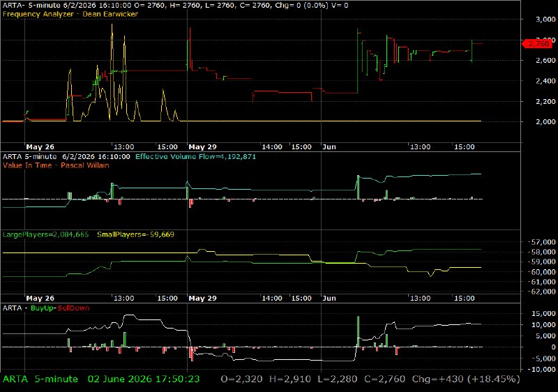The image size is (558, 392).
Task: Click the 2,000 price axis label
Action: click(545, 121)
